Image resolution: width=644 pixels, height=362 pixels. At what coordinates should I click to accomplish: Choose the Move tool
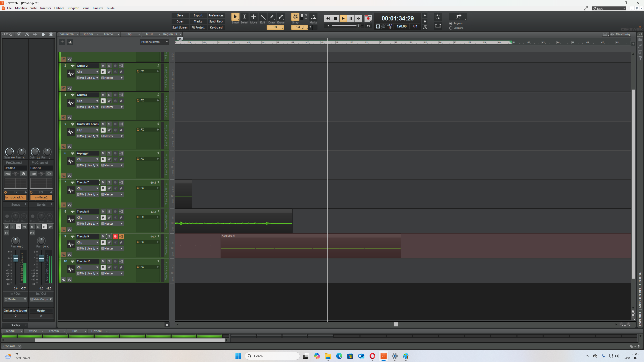[253, 17]
